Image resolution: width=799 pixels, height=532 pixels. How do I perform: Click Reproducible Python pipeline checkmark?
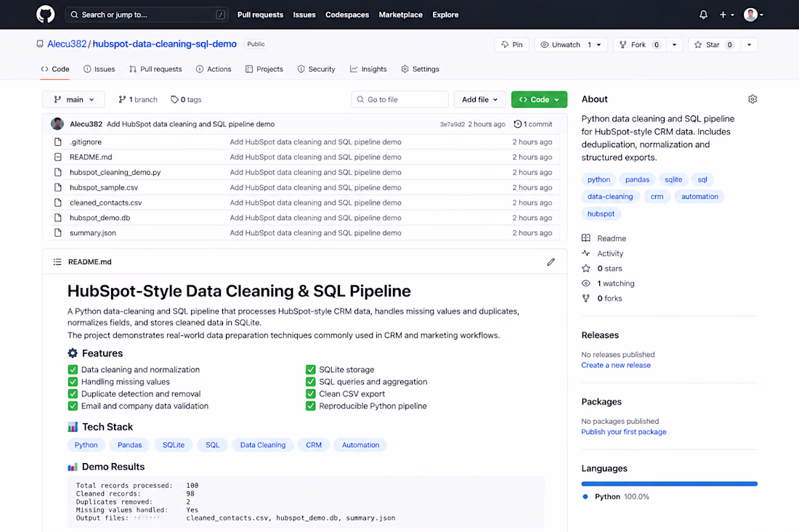tap(310, 406)
